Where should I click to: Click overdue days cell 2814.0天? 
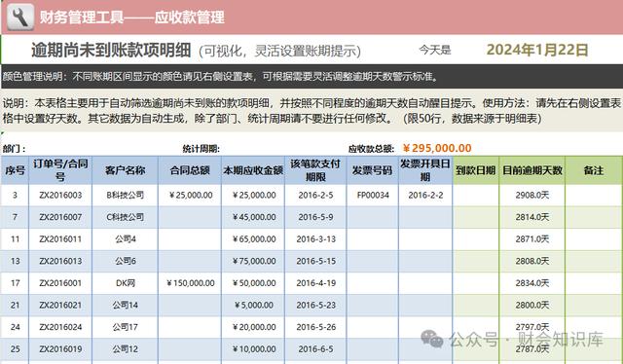[x=532, y=217]
